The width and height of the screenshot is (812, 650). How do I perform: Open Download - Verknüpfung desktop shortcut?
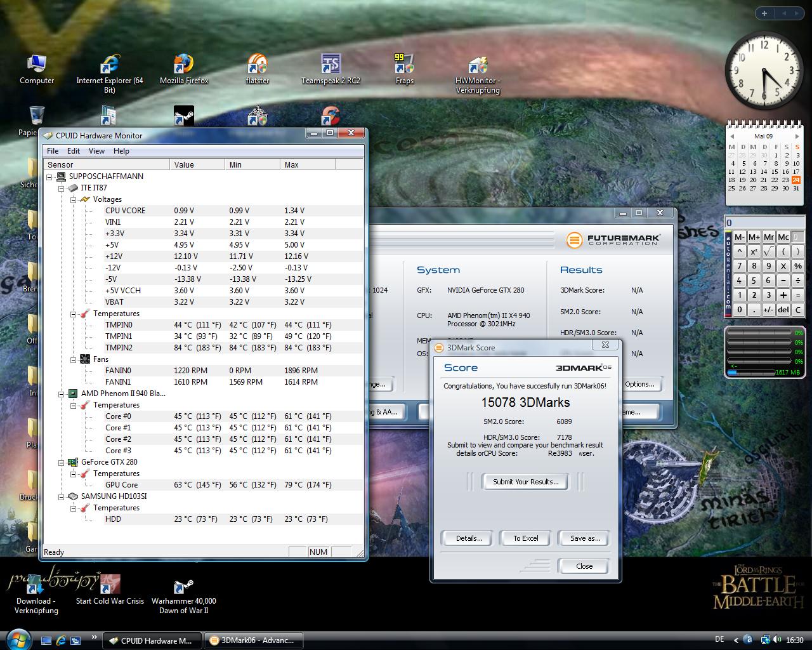point(36,594)
